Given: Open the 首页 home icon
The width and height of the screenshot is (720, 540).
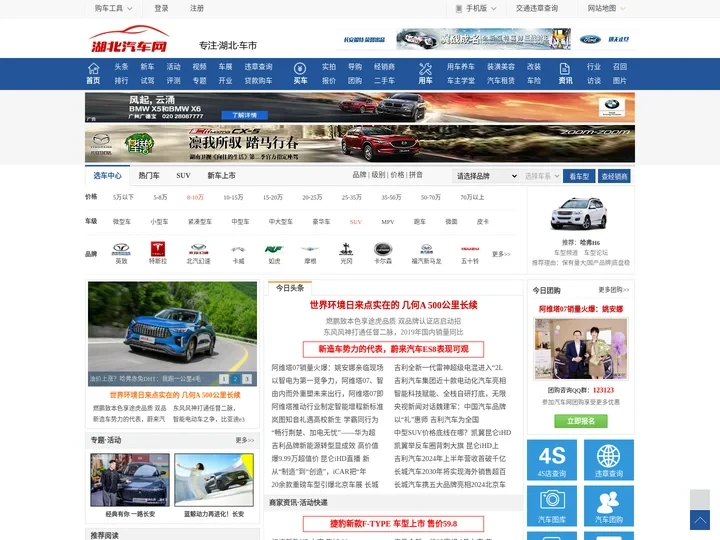Looking at the screenshot, I should (x=93, y=68).
